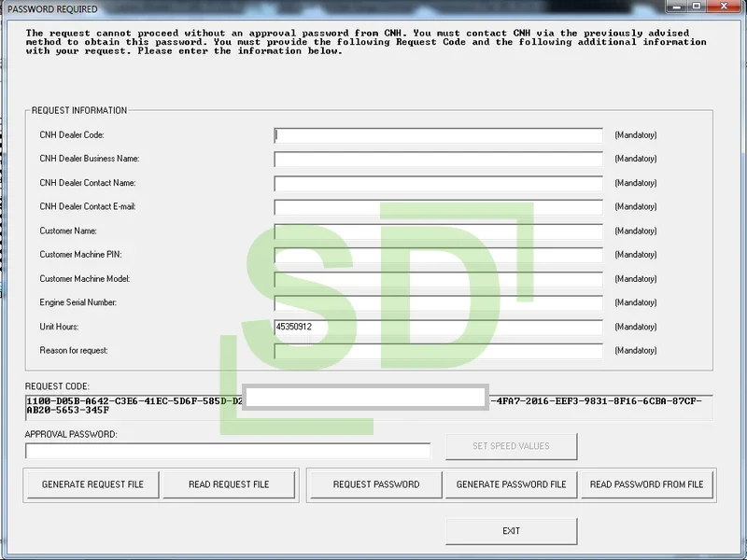747x560 pixels.
Task: Focus the CNH Dealer Business Name field
Action: click(439, 159)
